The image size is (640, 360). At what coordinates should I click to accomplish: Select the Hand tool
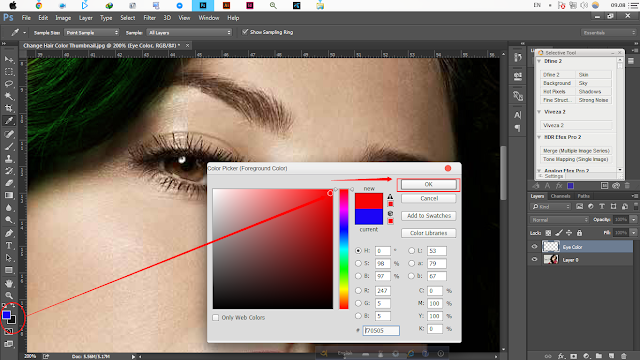[x=9, y=283]
